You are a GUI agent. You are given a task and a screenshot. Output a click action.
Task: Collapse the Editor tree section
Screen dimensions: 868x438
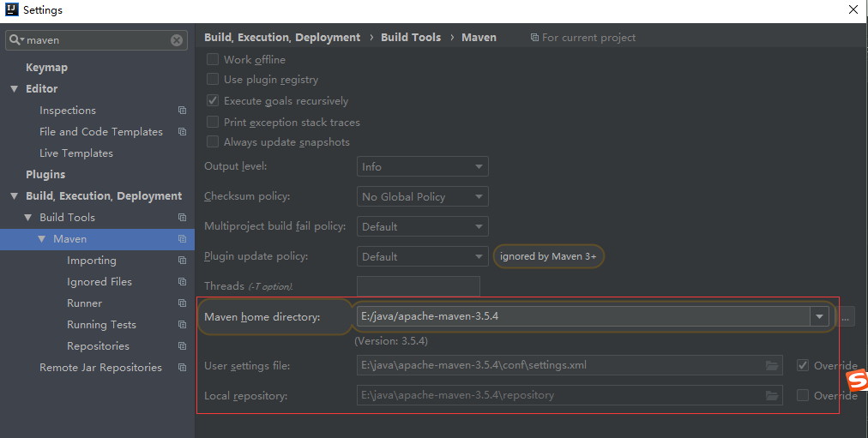(x=15, y=88)
